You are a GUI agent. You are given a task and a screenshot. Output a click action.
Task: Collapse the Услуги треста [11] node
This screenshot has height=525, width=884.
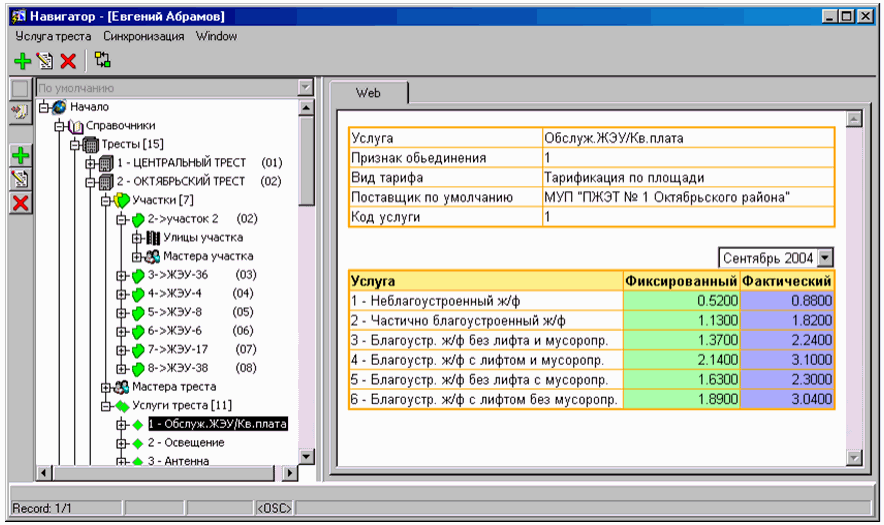click(106, 406)
